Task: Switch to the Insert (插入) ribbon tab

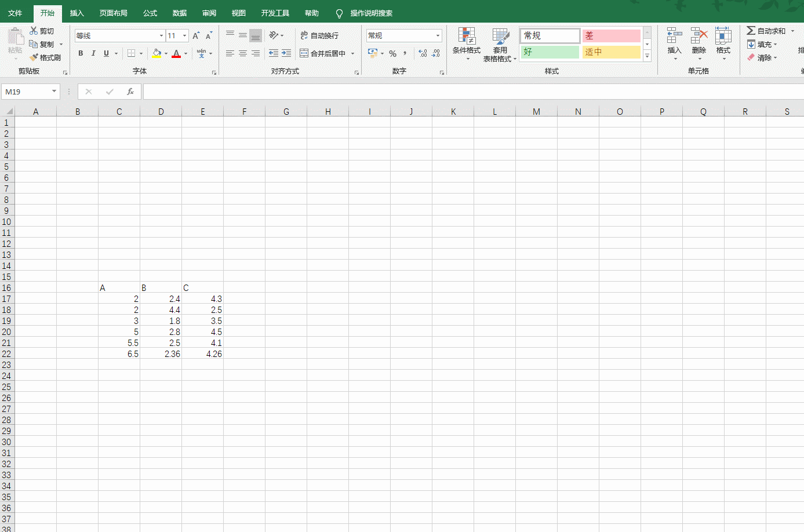Action: pos(77,13)
